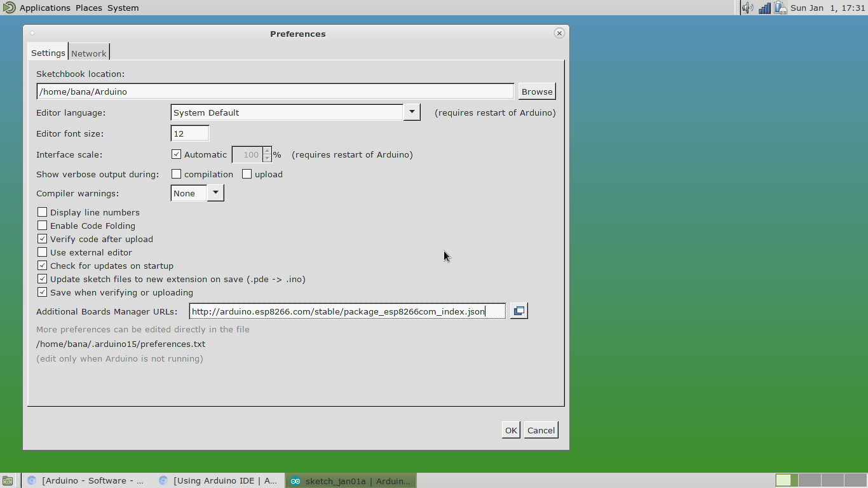Image resolution: width=868 pixels, height=488 pixels.
Task: Open the System menu
Action: tap(122, 8)
